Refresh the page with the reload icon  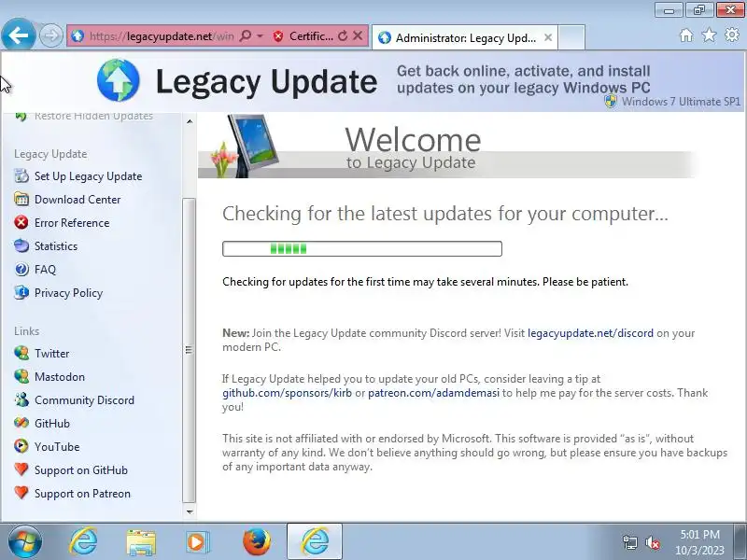pyautogui.click(x=343, y=36)
